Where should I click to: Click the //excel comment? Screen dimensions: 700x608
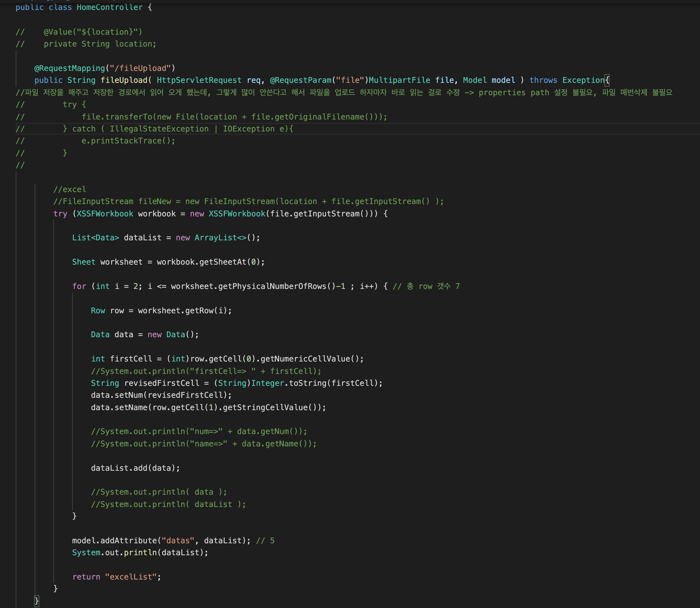69,189
